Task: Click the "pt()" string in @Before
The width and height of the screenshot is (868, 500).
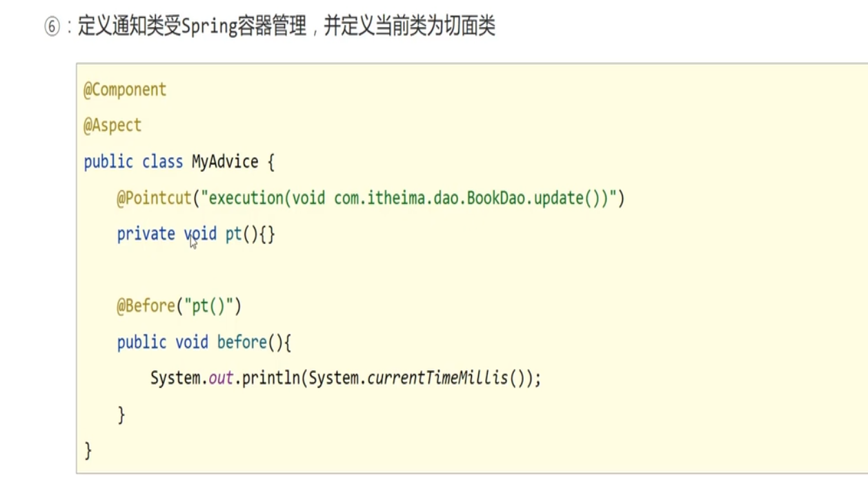Action: 210,306
